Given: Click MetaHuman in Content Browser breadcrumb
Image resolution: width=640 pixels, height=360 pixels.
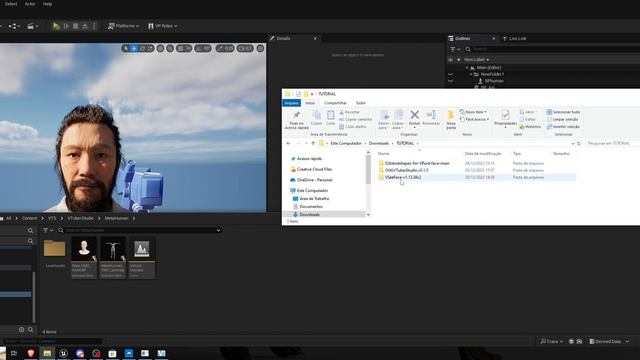Looking at the screenshot, I should pyautogui.click(x=116, y=218).
